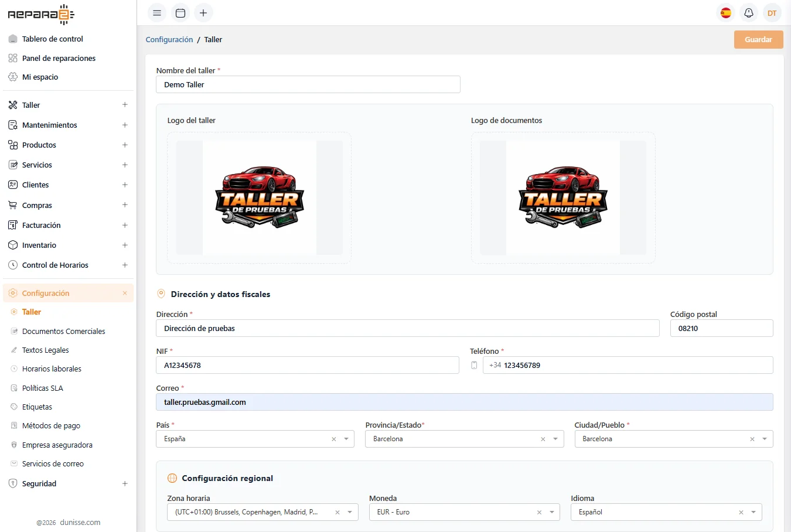Viewport: 791px width, 532px height.
Task: Click the plus quick-add icon in top bar
Action: pos(203,13)
